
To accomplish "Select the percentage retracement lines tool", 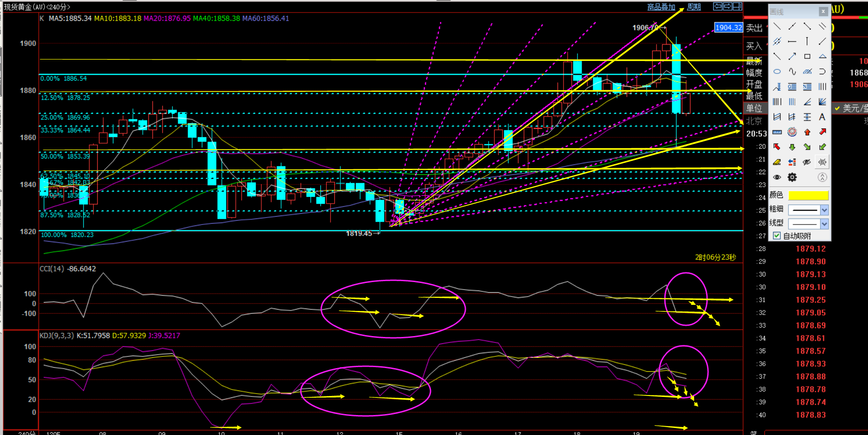I will pyautogui.click(x=807, y=87).
